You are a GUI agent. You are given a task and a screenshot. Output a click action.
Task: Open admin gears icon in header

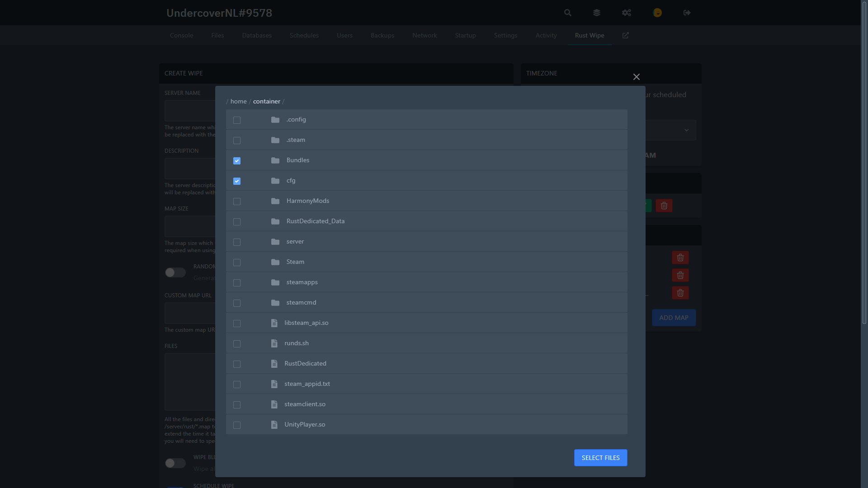[x=626, y=13]
